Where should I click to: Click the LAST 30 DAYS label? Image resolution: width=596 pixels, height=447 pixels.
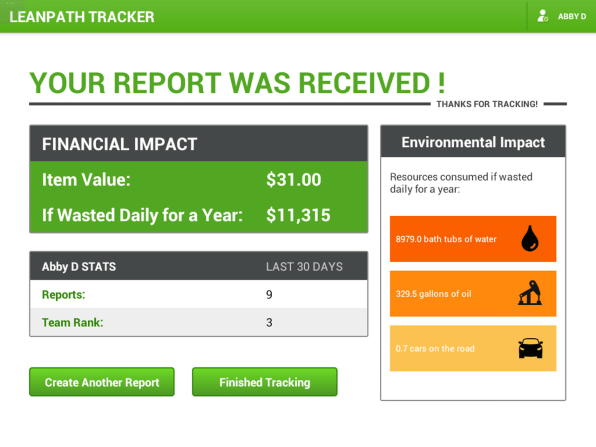click(304, 266)
